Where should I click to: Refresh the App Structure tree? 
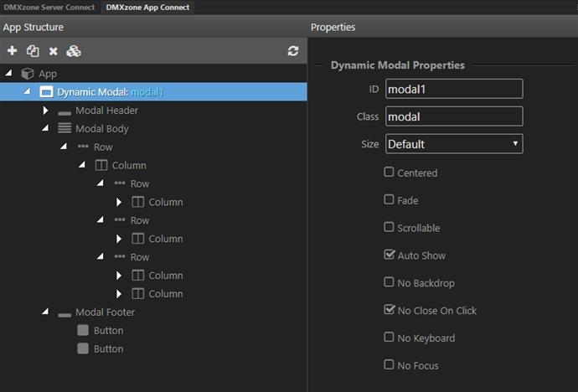point(293,51)
